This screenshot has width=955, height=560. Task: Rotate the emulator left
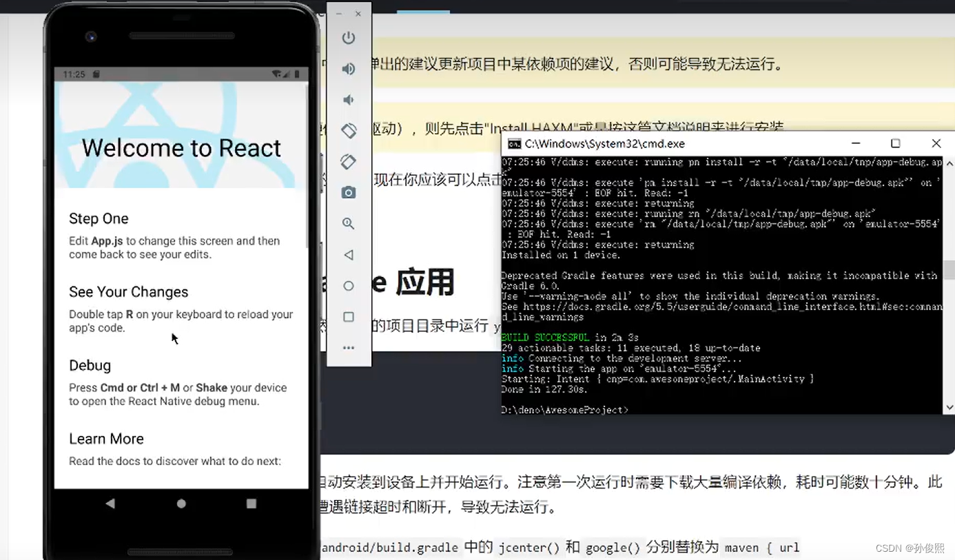(x=349, y=130)
